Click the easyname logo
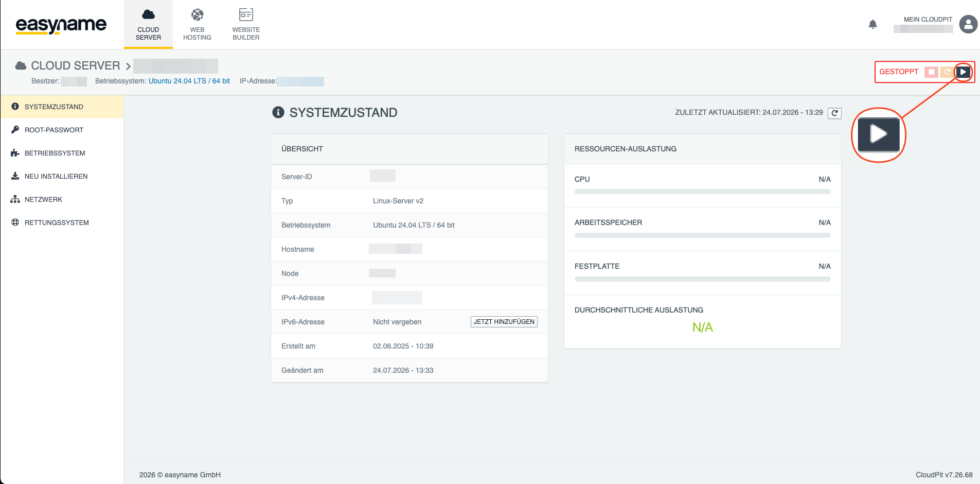The height and width of the screenshot is (484, 980). (61, 25)
